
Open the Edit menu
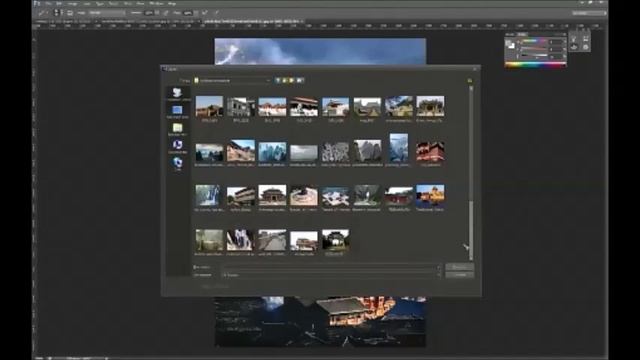(59, 3)
